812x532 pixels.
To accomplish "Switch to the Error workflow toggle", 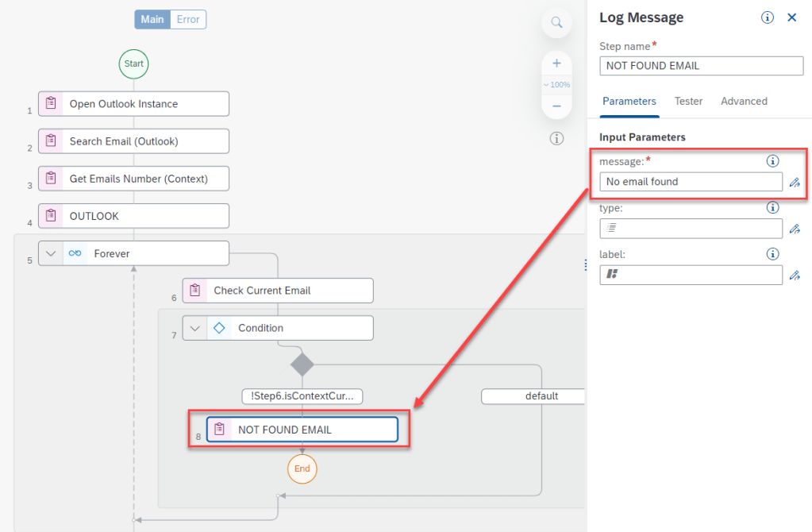I will pyautogui.click(x=188, y=19).
